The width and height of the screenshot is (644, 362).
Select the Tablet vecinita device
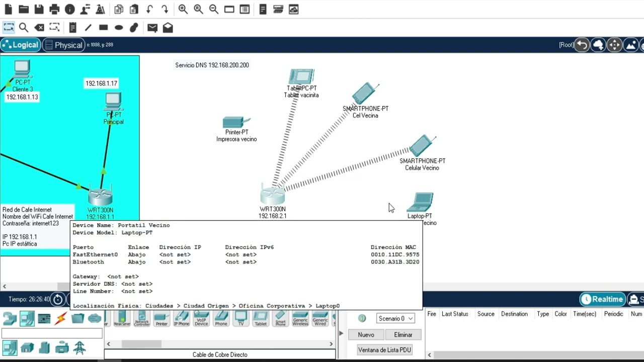click(x=301, y=77)
